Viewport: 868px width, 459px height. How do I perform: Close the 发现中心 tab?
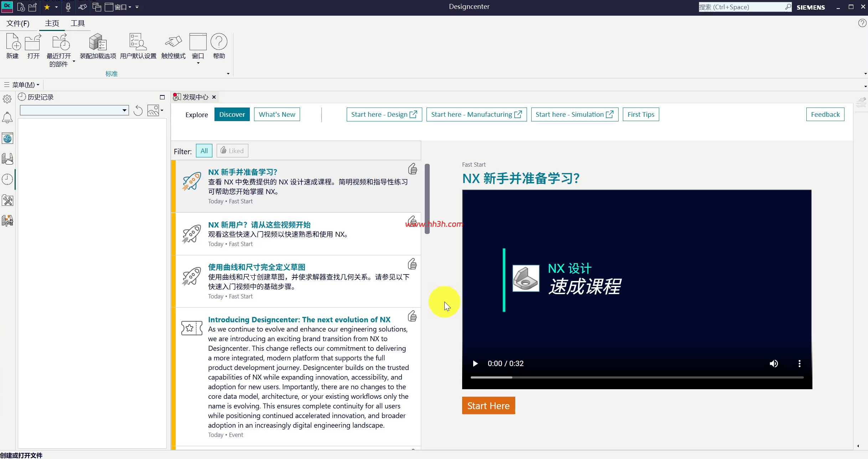[214, 97]
